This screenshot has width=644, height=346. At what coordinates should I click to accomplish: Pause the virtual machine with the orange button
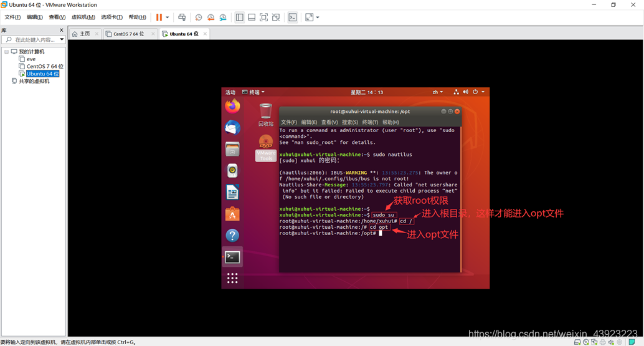[x=159, y=17]
